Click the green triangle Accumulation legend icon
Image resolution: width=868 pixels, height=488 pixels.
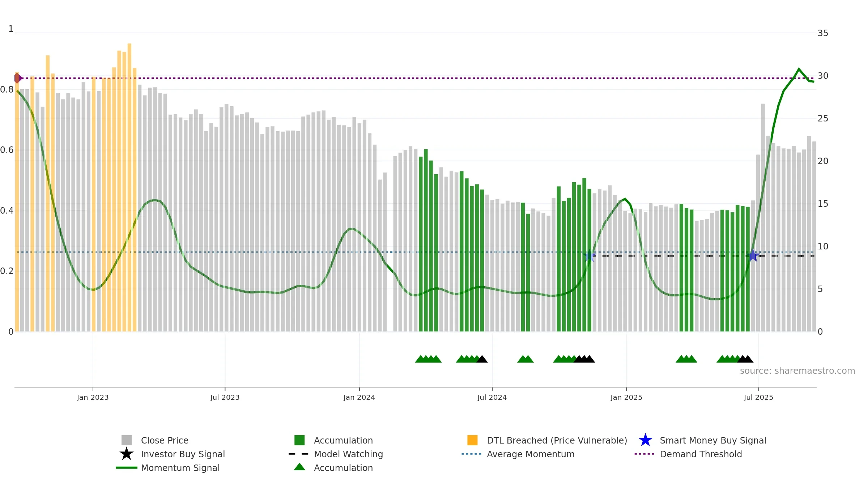point(299,467)
